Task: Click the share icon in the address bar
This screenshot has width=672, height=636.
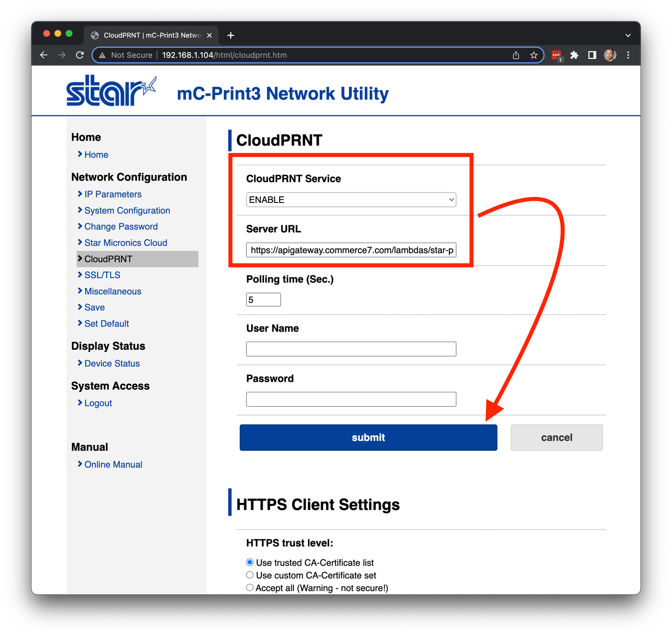Action: coord(516,55)
